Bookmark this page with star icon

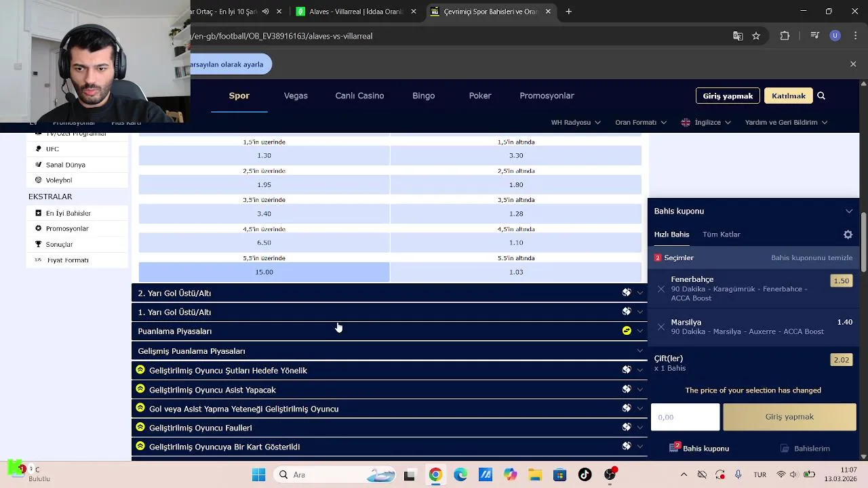[x=756, y=36]
